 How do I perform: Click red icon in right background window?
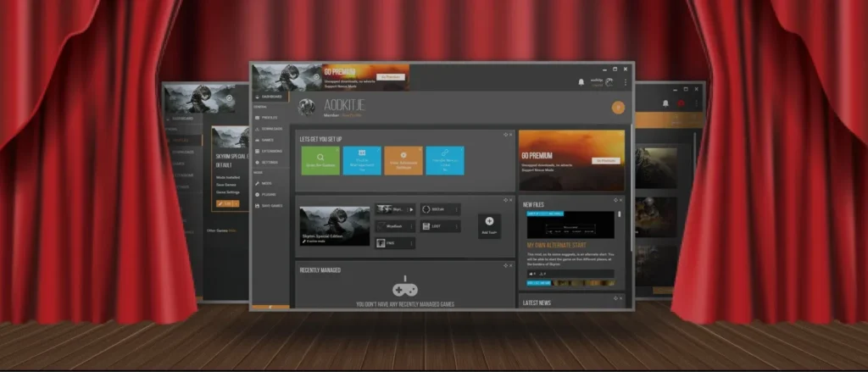(681, 103)
